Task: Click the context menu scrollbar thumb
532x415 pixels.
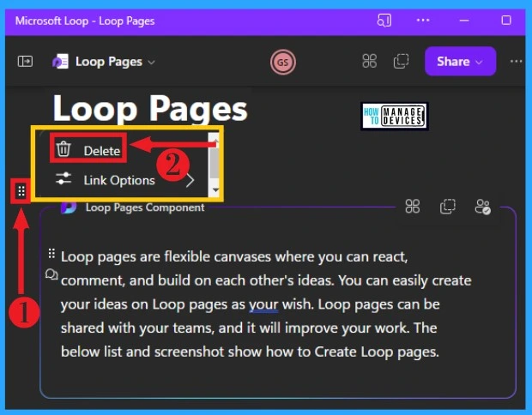Action: point(215,162)
